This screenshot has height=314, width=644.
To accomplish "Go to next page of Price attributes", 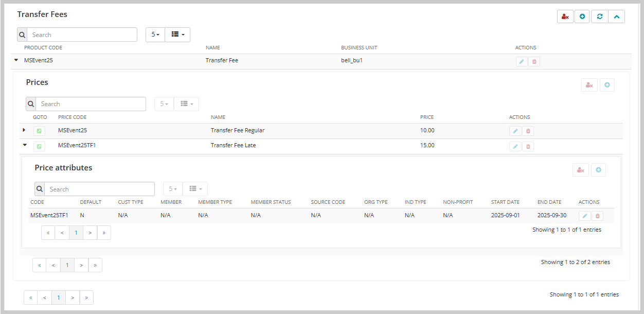I will point(90,233).
